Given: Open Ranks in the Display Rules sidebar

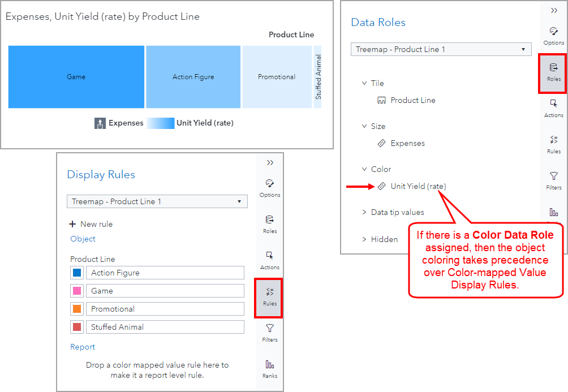Looking at the screenshot, I should 270,369.
